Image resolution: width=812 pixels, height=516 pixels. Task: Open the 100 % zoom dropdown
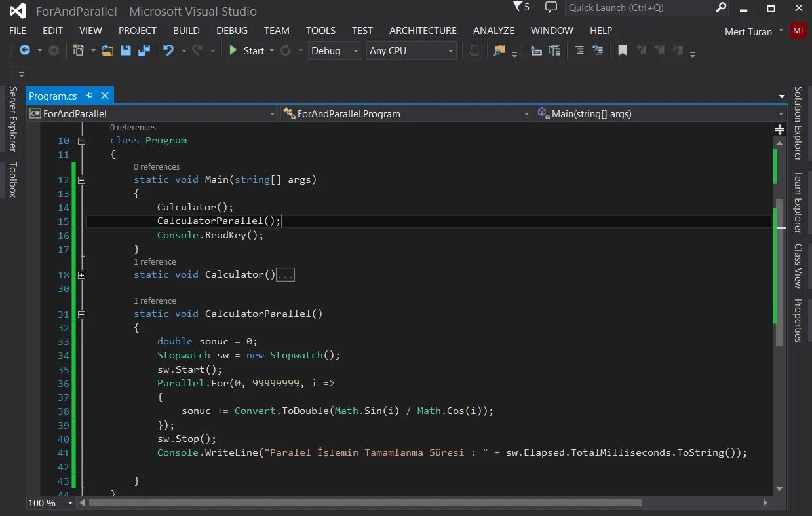point(70,503)
